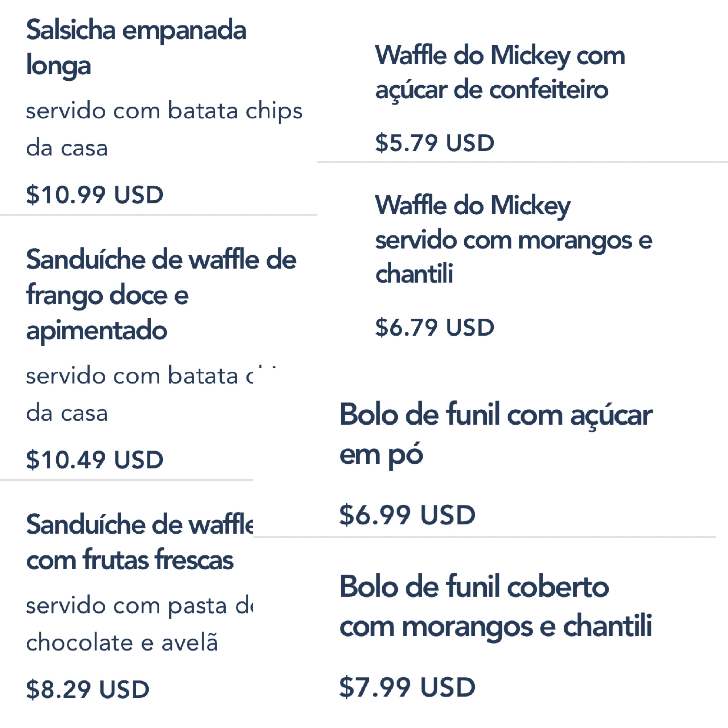Select the $10.49 USD price

point(95,460)
